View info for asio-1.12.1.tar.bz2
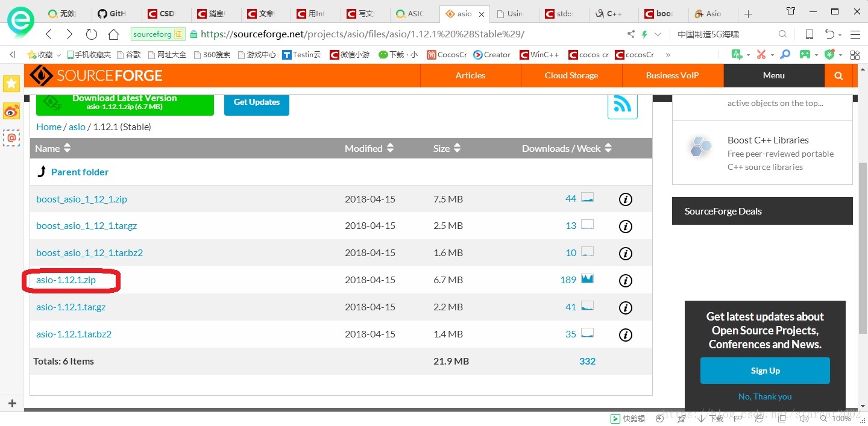 (626, 334)
